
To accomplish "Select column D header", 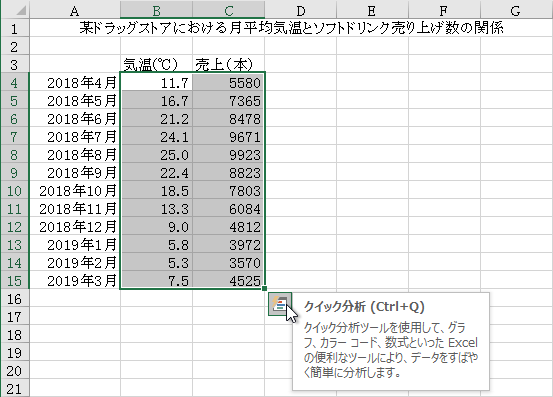I will (x=300, y=10).
